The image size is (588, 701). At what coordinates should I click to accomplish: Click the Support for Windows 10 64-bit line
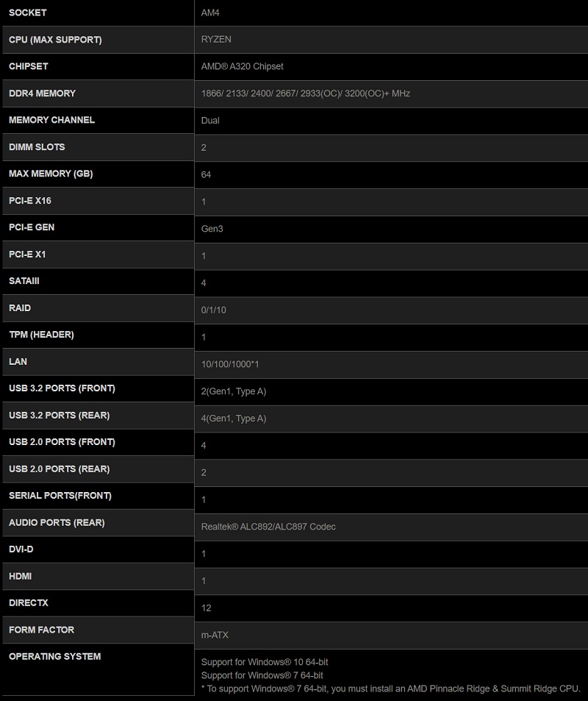265,663
